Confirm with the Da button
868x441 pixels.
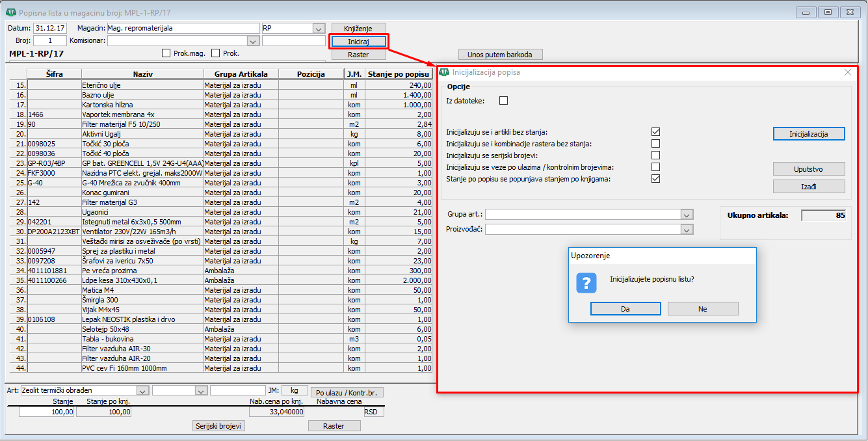(625, 309)
